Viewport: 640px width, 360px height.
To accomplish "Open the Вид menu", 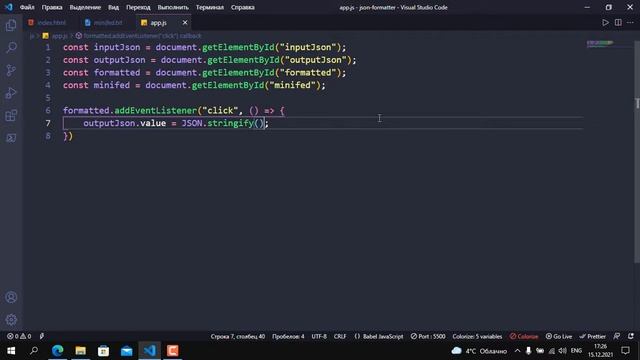I will pyautogui.click(x=113, y=7).
